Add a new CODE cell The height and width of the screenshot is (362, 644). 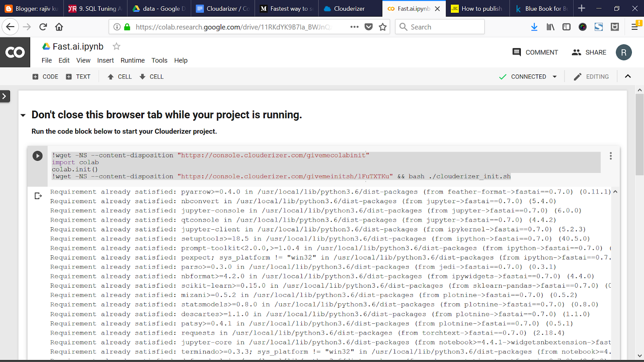point(45,76)
